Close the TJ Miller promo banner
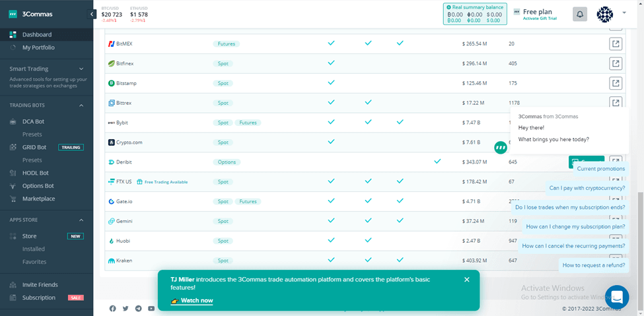Image resolution: width=644 pixels, height=316 pixels. click(466, 280)
